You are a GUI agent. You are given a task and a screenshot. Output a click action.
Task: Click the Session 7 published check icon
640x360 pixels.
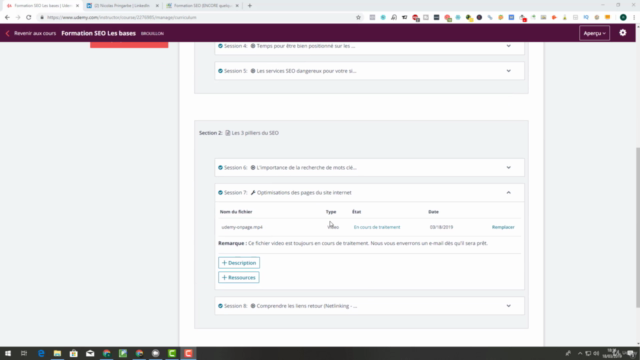coord(220,193)
